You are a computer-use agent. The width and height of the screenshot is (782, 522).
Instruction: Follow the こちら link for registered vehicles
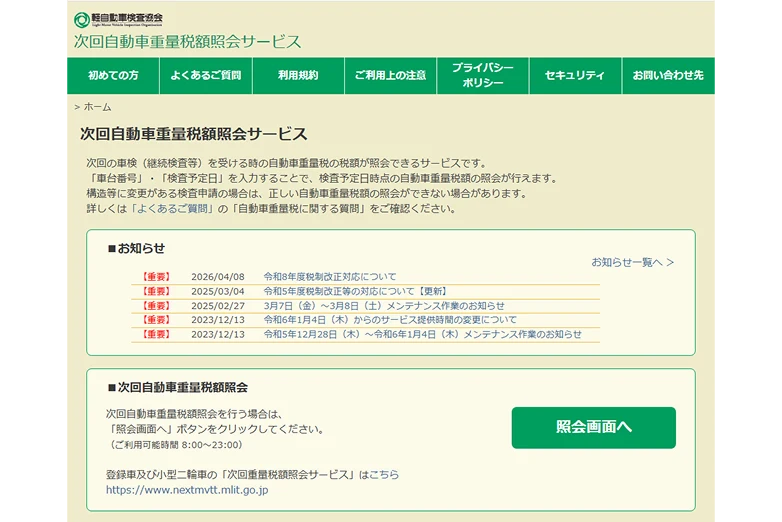(384, 475)
